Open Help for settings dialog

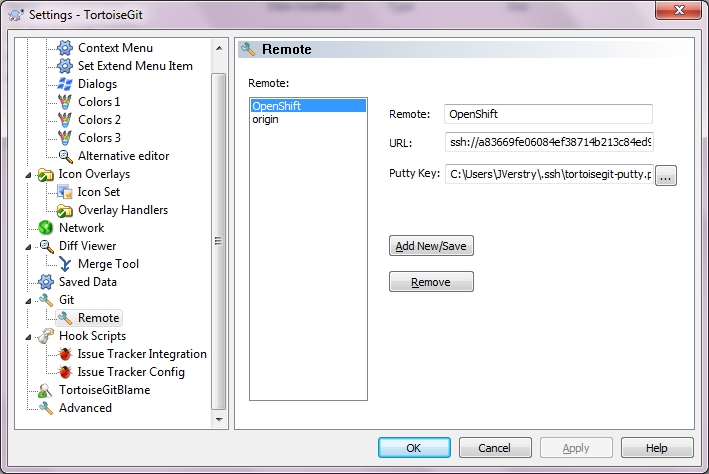[x=657, y=448]
